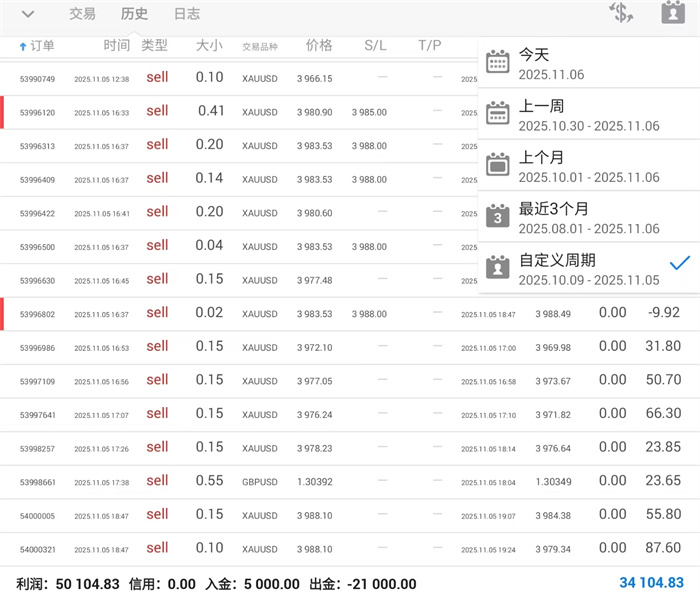Viewport: 700px width, 597px height.
Task: Switch to the 交易 tab
Action: click(x=83, y=14)
